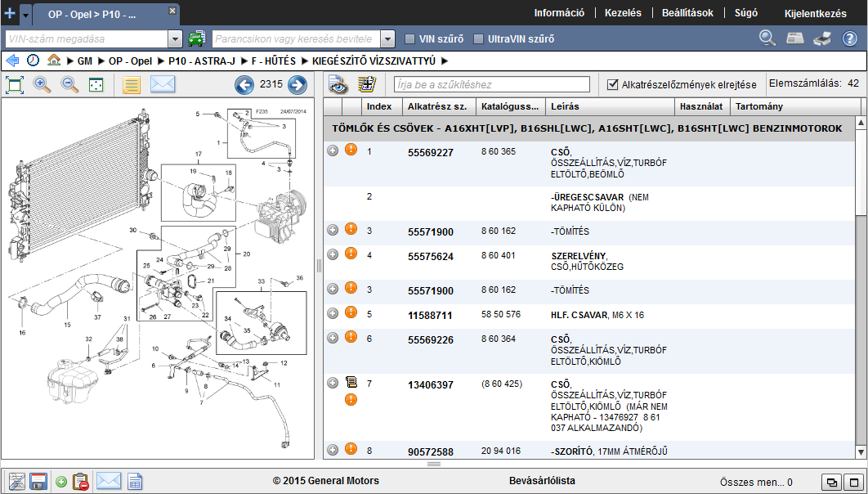Zoom out of the parts diagram
Viewport: 868px width, 494px height.
[69, 85]
